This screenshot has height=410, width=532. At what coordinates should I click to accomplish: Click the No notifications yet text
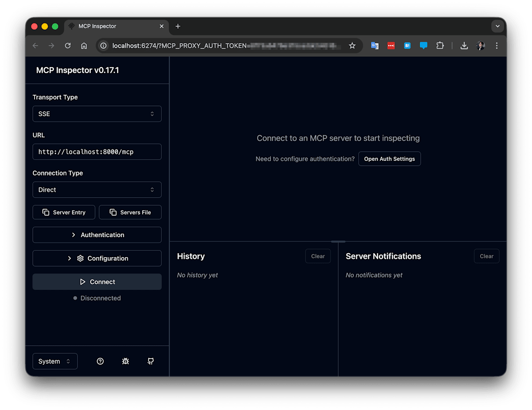coord(374,275)
